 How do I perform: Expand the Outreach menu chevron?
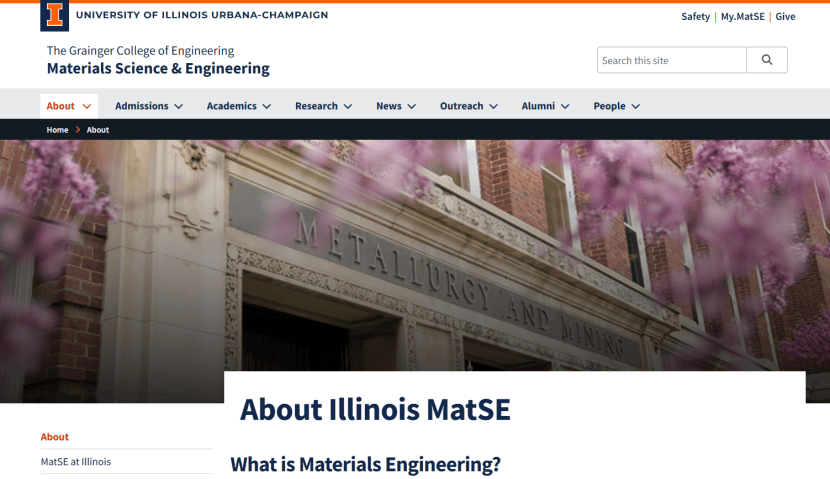click(496, 106)
